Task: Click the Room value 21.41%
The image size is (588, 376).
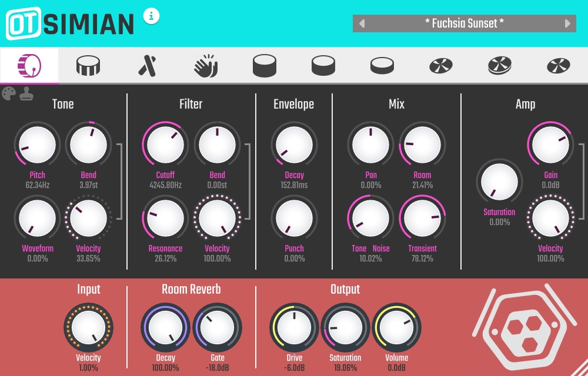Action: (422, 185)
